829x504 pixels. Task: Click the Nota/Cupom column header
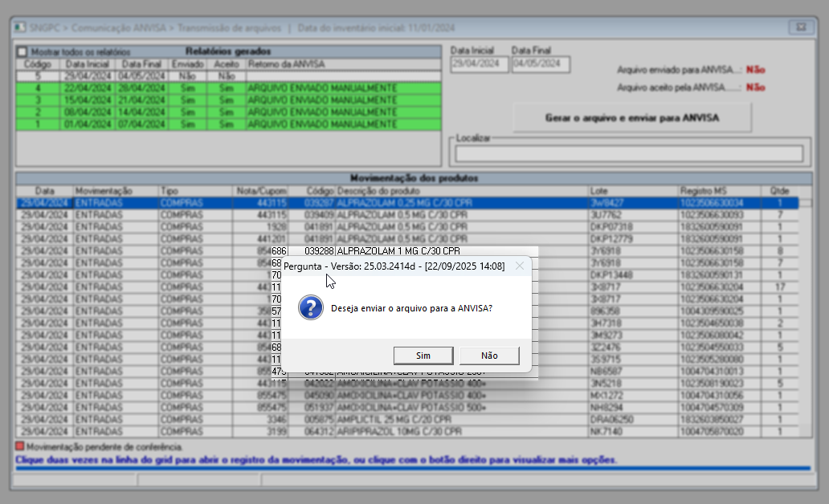point(261,191)
